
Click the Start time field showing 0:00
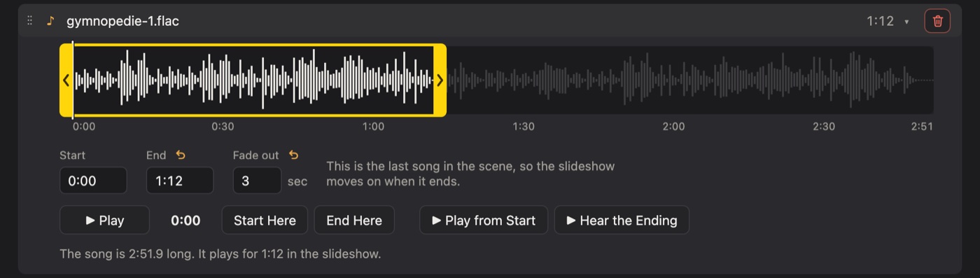tap(93, 181)
